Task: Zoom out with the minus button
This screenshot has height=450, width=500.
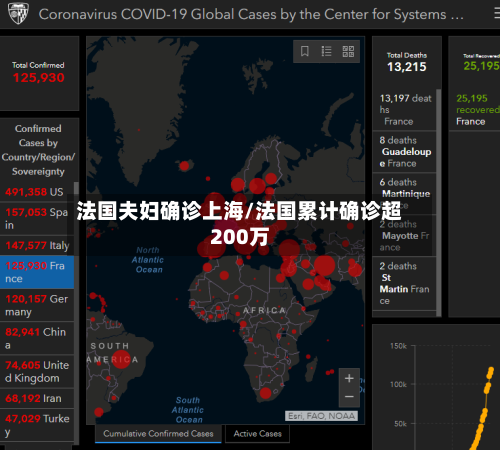Action: pos(349,397)
